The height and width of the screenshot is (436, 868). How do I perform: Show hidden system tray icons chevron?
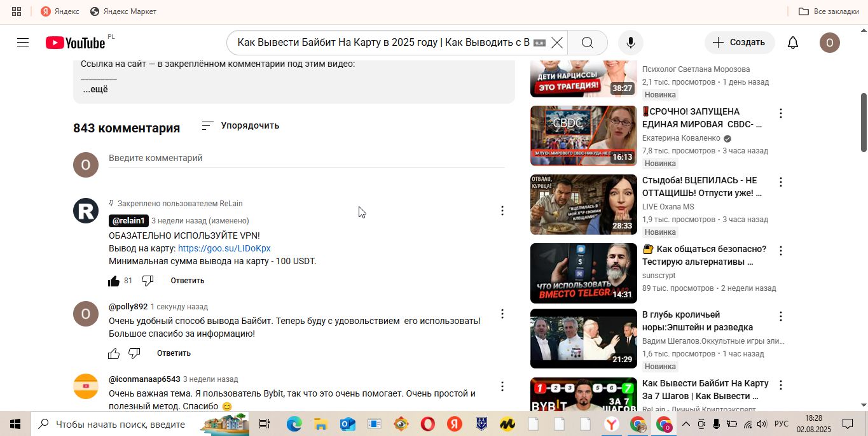tap(686, 424)
